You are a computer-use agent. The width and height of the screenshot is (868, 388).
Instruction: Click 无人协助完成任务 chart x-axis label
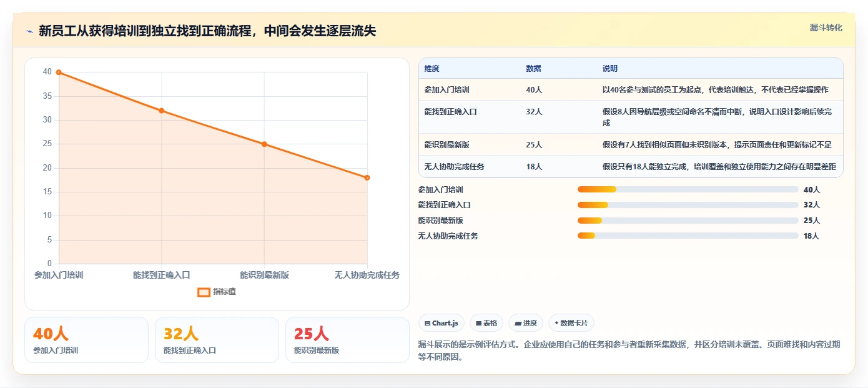[x=367, y=275]
